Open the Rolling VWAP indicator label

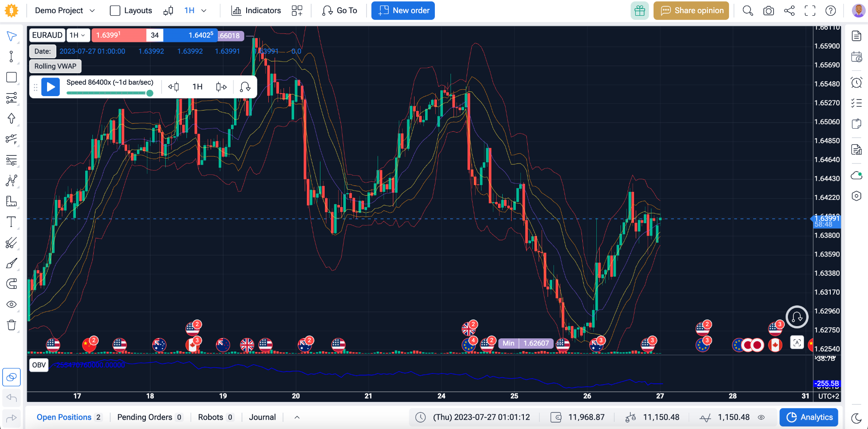tap(55, 66)
